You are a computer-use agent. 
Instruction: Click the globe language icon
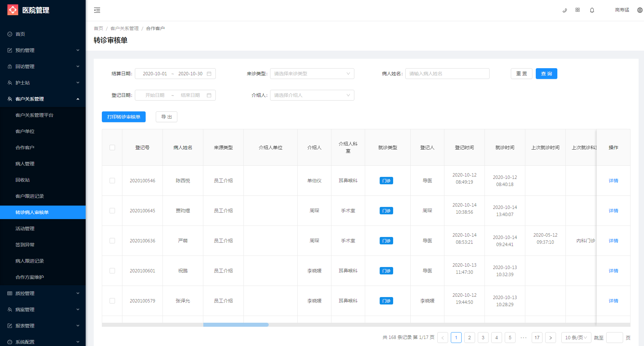coord(640,10)
